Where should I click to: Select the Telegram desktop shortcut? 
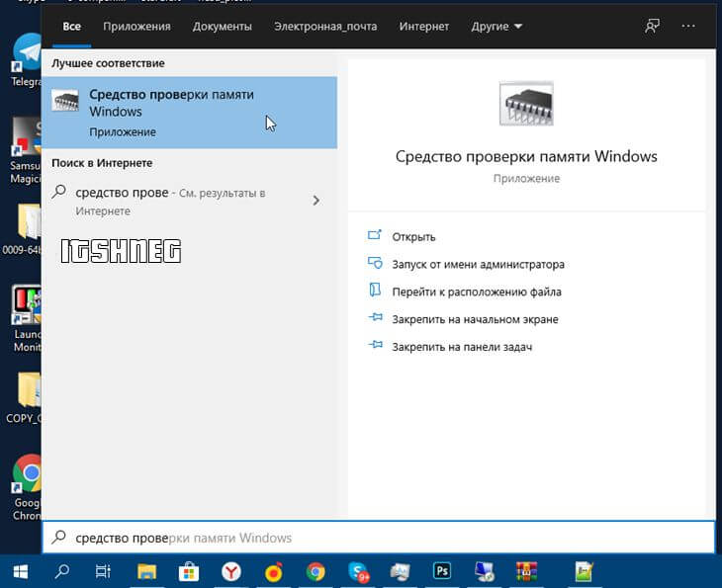[x=27, y=60]
